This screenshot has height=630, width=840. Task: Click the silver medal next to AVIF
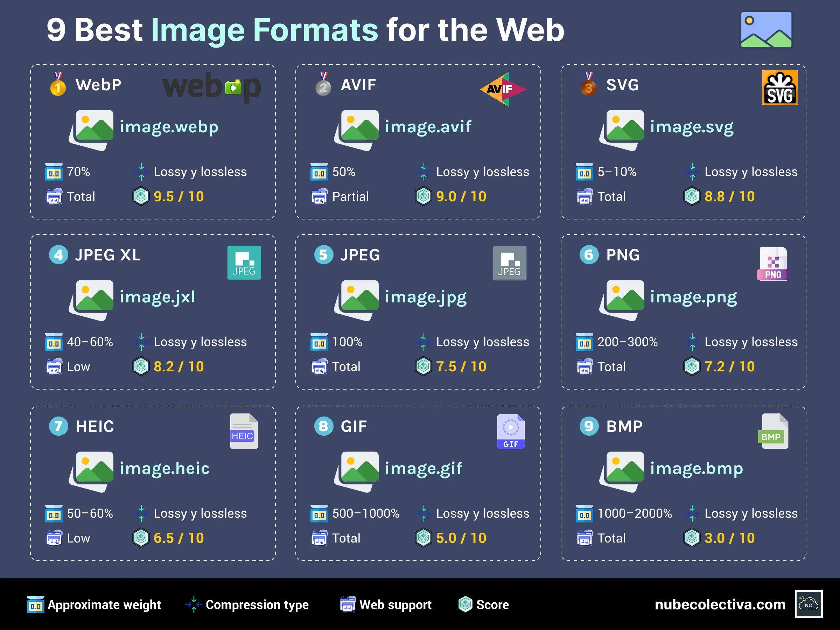(323, 84)
